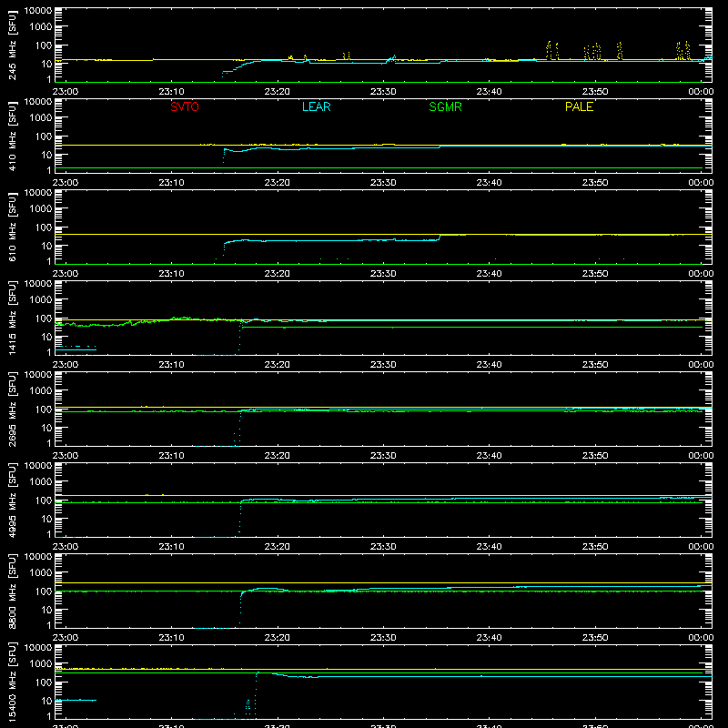Click the 23:40 time label under 245 MHz plot
This screenshot has height=728, width=728.
click(x=489, y=92)
